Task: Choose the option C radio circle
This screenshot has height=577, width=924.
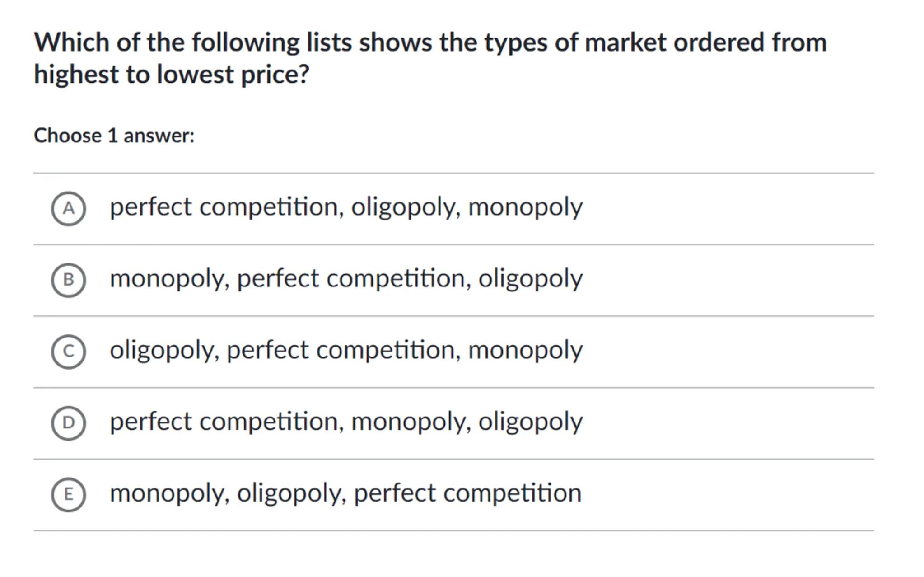Action: (x=68, y=351)
